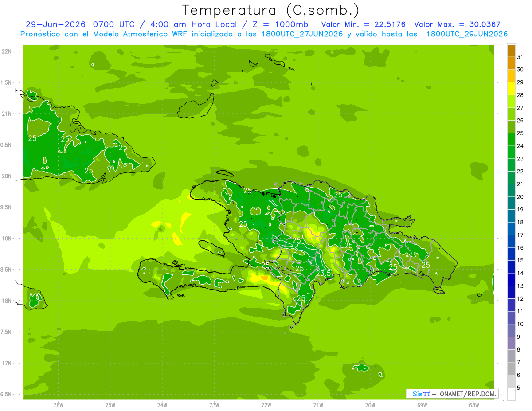Viewport: 532px width, 411px height.
Task: Click the "Valor Min. = 22.5176" readout
Action: point(363,24)
